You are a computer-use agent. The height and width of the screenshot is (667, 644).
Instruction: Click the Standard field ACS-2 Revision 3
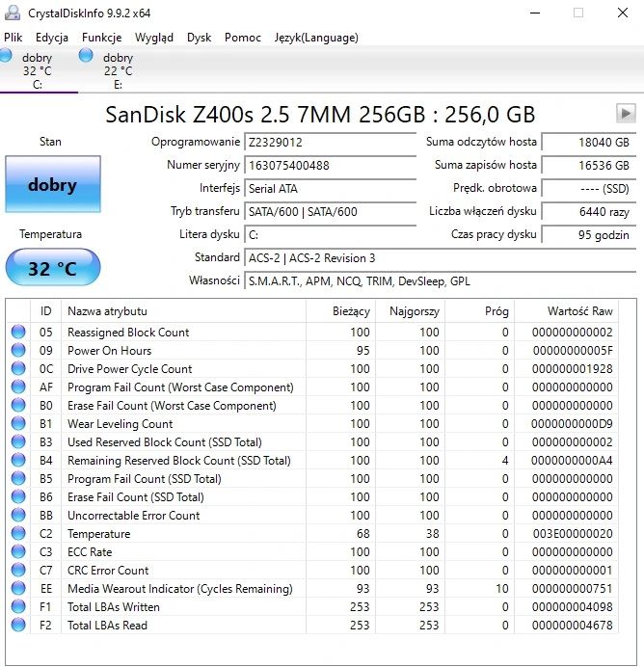[x=441, y=257]
